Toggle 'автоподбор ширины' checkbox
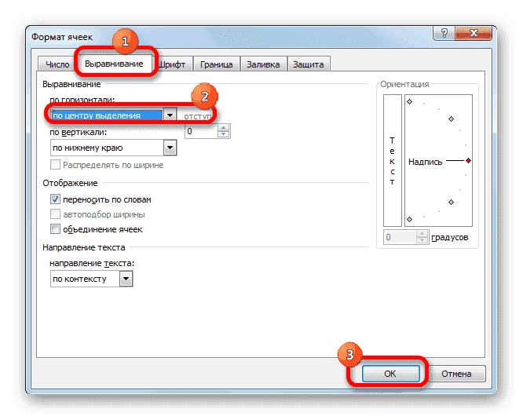The height and width of the screenshot is (420, 523). tap(56, 214)
